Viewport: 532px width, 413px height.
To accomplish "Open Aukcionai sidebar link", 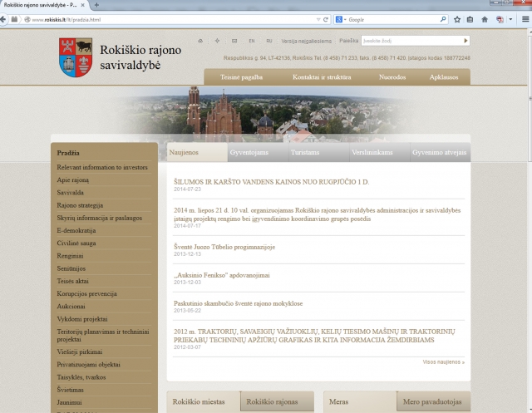I will [71, 306].
